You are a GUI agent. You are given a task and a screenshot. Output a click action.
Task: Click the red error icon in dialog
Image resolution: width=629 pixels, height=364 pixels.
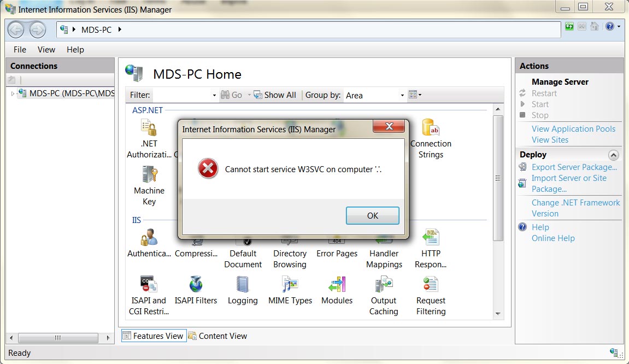pyautogui.click(x=208, y=168)
